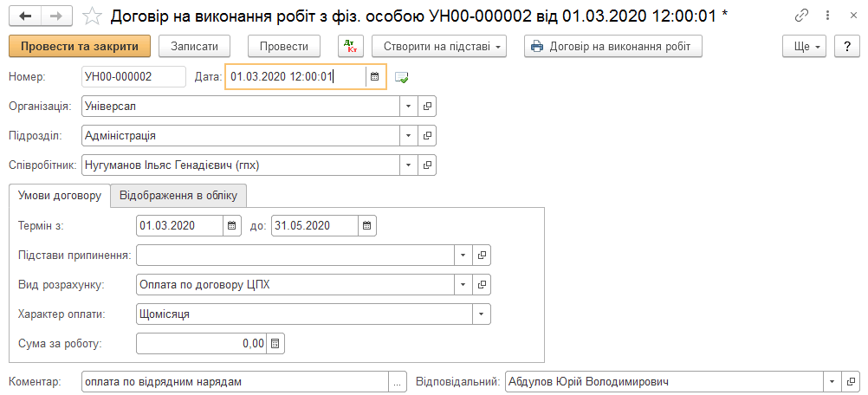Open Підстави припинення item via open icon

[482, 255]
